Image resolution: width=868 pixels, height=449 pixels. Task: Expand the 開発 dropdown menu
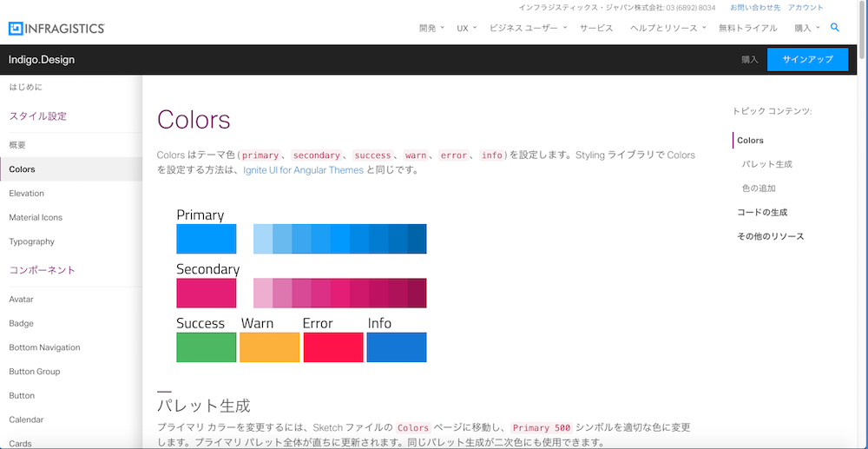tap(431, 28)
